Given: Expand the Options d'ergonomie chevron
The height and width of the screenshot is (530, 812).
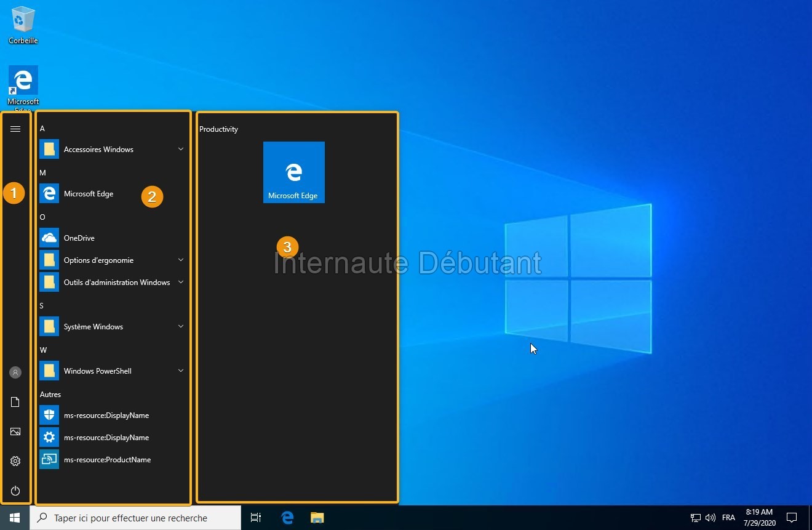Looking at the screenshot, I should (x=181, y=260).
